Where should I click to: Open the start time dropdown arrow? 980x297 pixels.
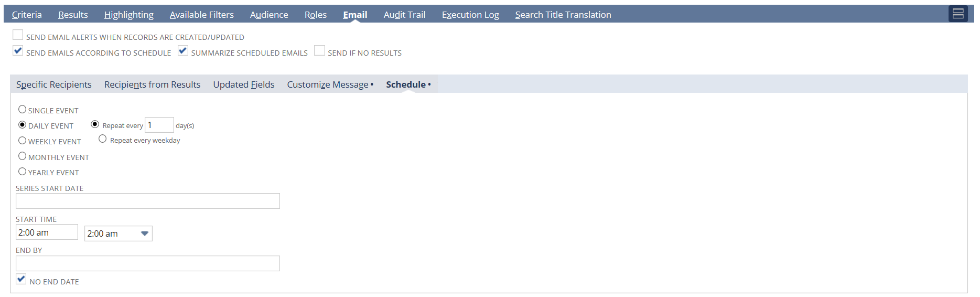coord(145,234)
